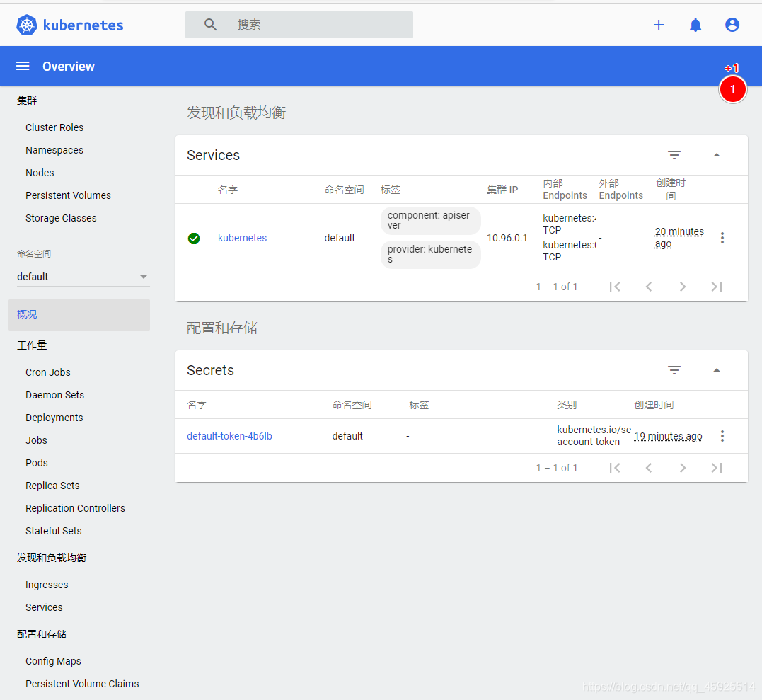Click the search magnifier icon

(x=210, y=24)
